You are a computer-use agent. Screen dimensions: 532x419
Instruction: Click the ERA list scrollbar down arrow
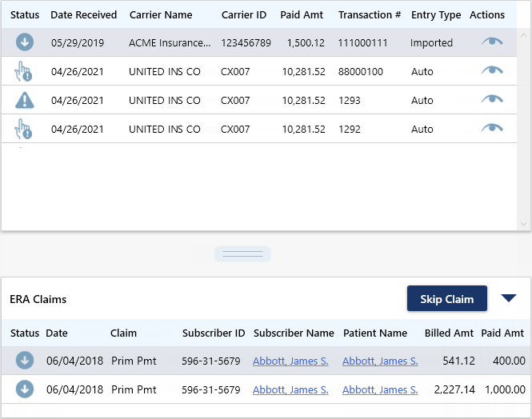pyautogui.click(x=523, y=224)
